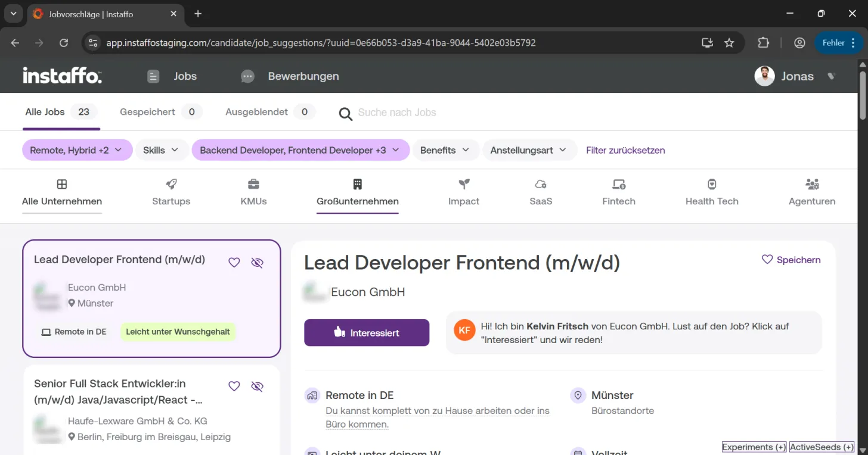This screenshot has height=455, width=868.
Task: Click the browser back arrow
Action: [15, 43]
